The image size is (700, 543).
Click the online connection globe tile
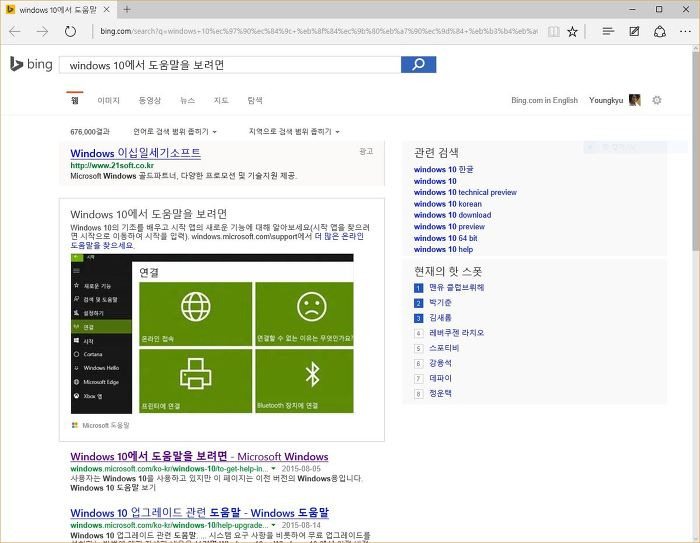[196, 313]
